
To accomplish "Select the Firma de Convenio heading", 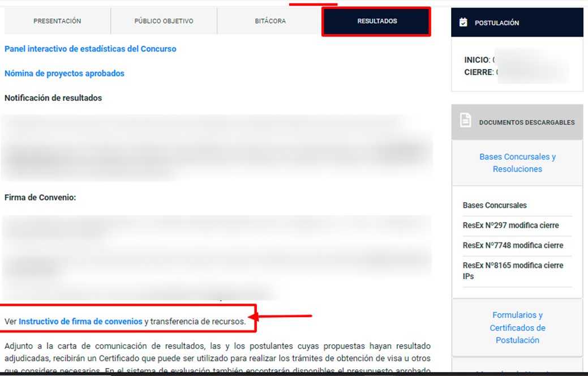I will (40, 198).
